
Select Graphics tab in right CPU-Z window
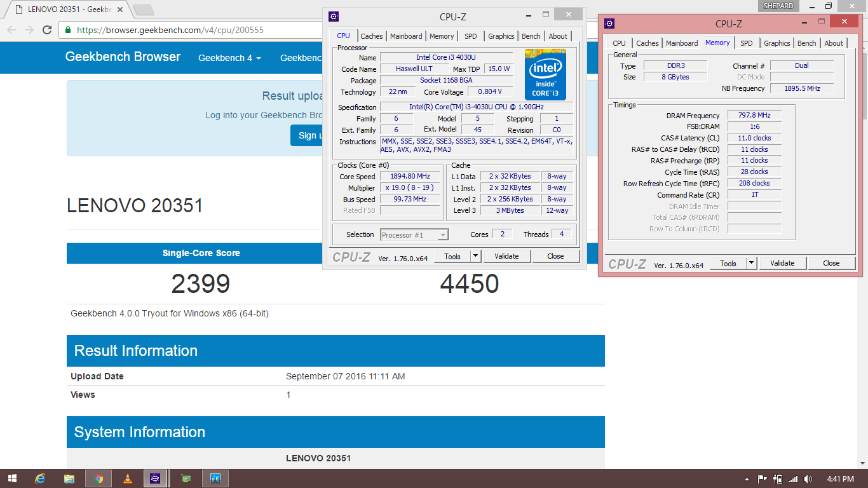(x=777, y=43)
